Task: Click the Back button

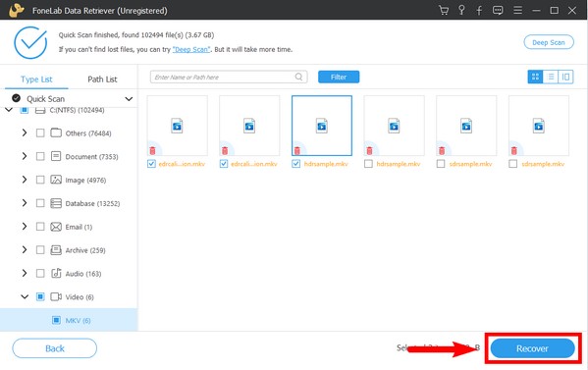Action: 54,348
